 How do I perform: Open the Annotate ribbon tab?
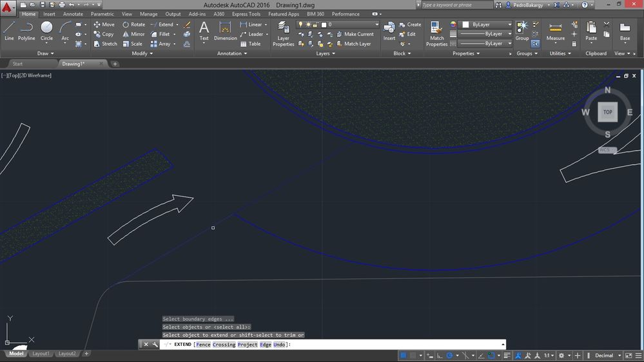click(x=73, y=14)
